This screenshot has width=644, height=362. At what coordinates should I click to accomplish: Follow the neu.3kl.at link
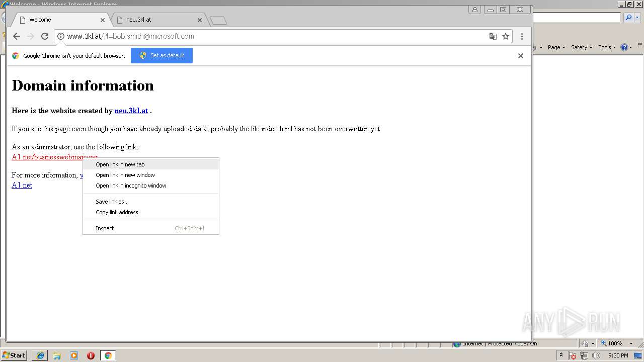click(x=131, y=111)
